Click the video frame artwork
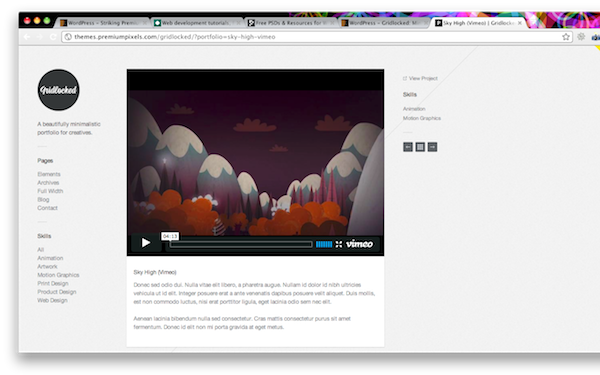The height and width of the screenshot is (375, 600). coord(256,163)
